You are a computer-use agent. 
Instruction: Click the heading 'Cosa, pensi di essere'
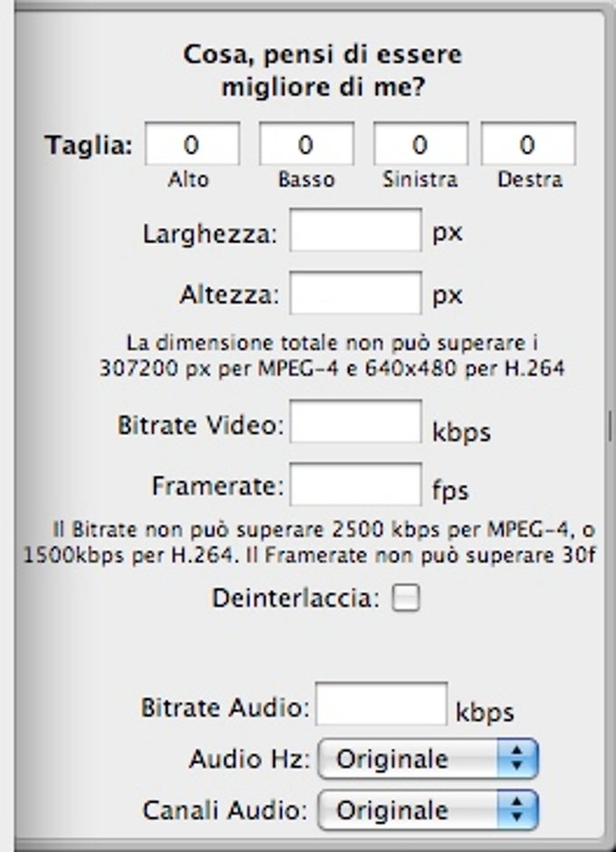[322, 55]
